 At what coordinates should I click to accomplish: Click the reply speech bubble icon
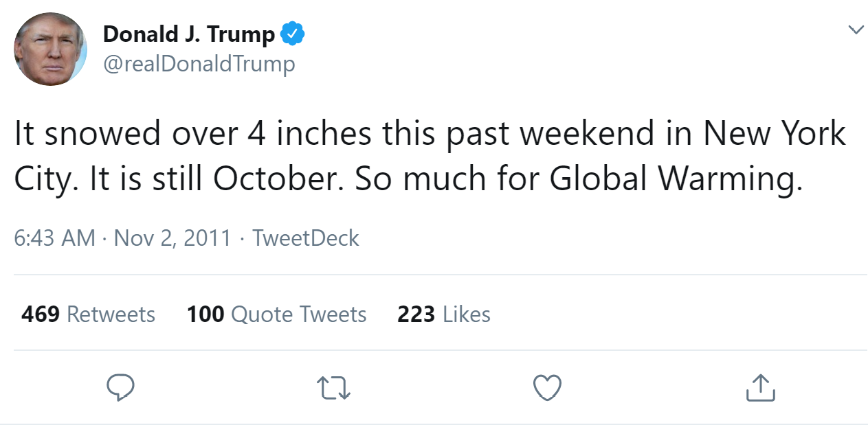point(121,388)
